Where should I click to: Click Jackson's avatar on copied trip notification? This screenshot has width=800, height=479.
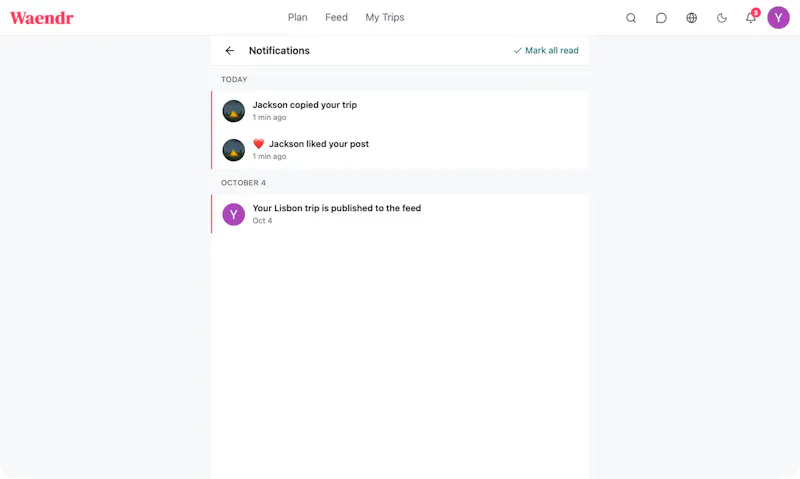(234, 111)
